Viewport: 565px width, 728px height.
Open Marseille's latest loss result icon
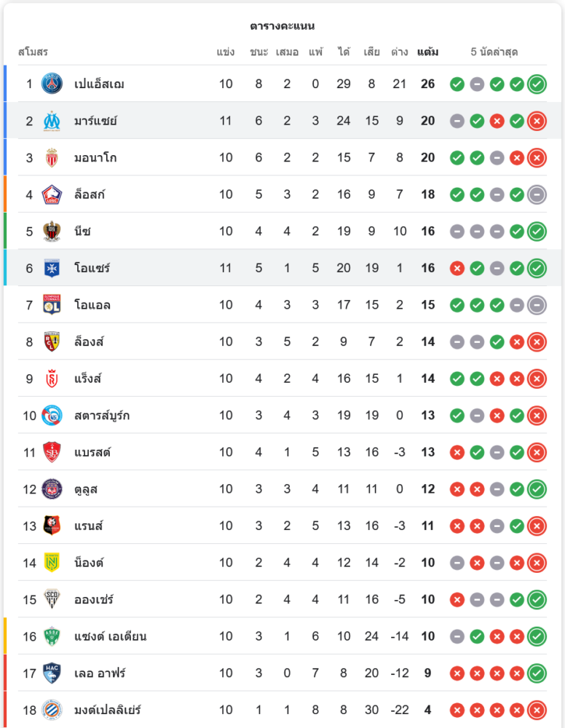click(537, 121)
